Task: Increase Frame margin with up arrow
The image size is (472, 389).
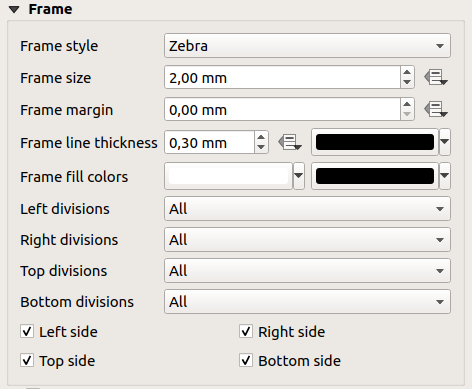Action: pos(407,104)
